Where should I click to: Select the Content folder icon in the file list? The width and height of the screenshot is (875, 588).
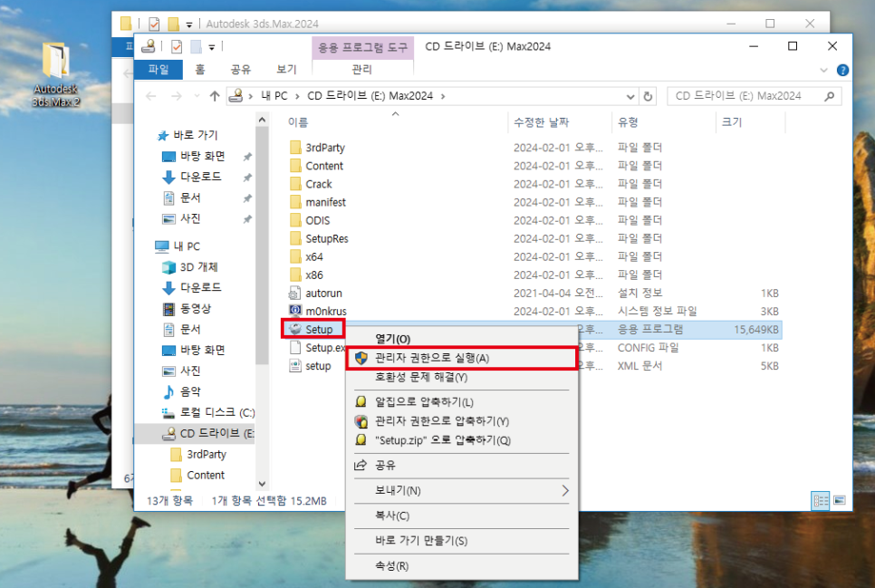tap(295, 166)
